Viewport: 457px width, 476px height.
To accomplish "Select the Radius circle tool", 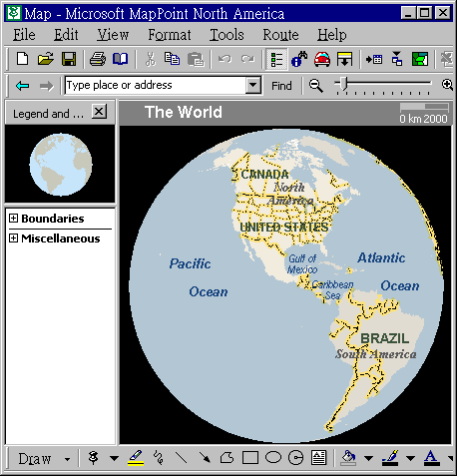I will (295, 458).
